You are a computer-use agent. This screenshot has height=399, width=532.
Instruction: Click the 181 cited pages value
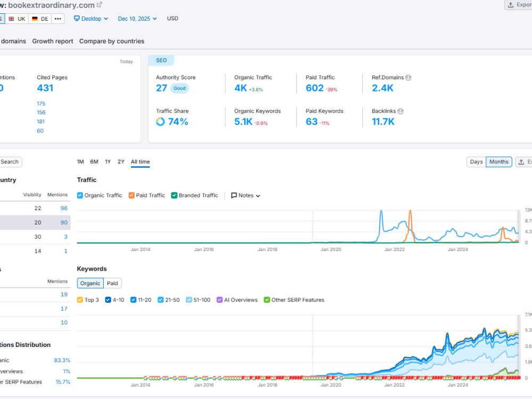(41, 121)
